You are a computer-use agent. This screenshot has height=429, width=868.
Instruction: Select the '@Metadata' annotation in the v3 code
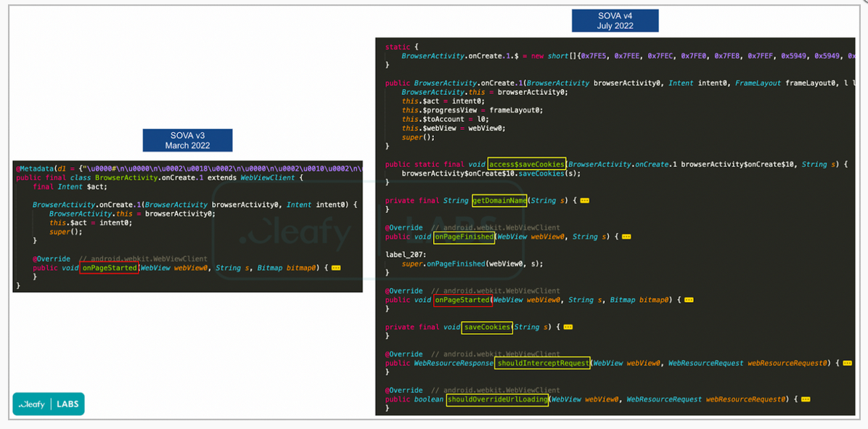click(x=36, y=168)
